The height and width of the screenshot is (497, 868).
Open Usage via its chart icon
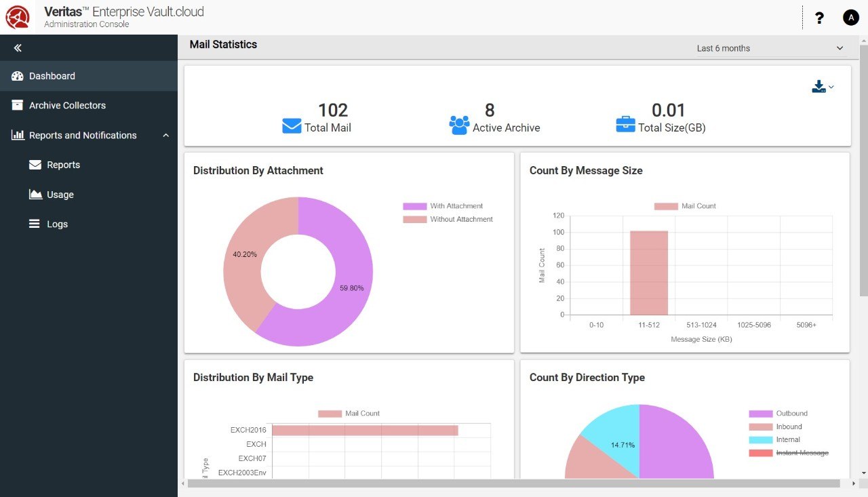(35, 194)
